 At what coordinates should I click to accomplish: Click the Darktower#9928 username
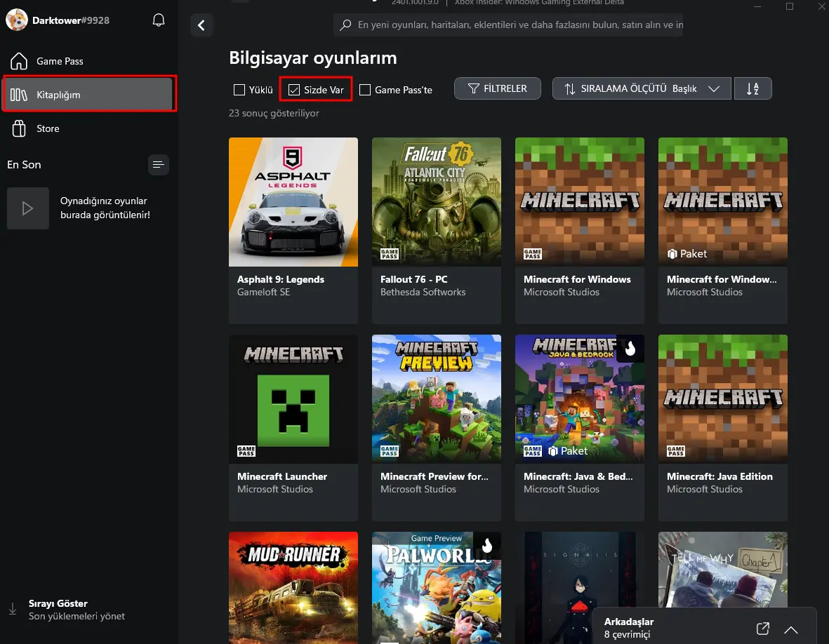pyautogui.click(x=71, y=20)
